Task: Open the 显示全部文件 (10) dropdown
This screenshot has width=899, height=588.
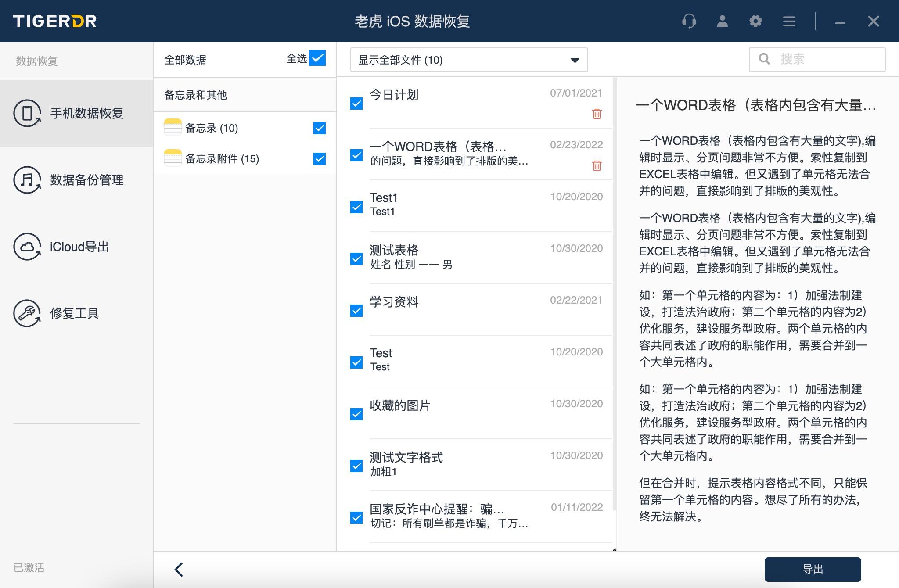Action: tap(467, 60)
